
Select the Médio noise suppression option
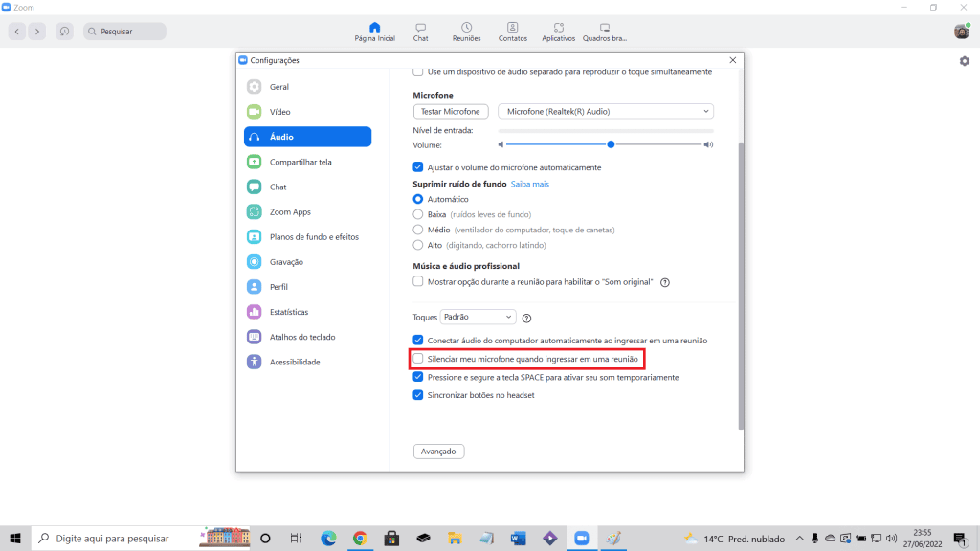point(418,230)
